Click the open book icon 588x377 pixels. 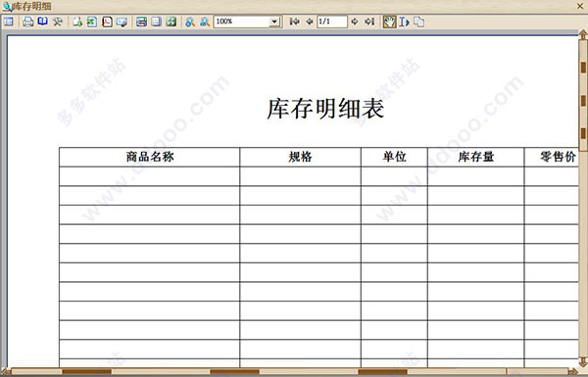(43, 22)
